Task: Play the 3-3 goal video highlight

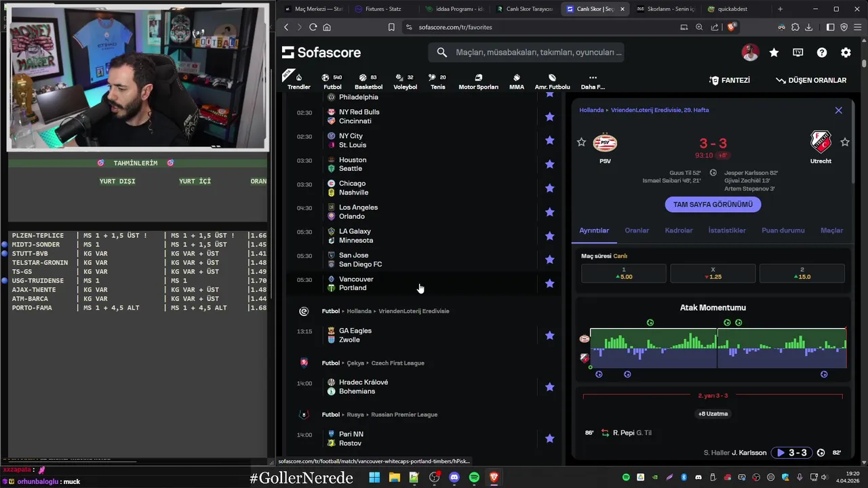Action: (x=792, y=453)
